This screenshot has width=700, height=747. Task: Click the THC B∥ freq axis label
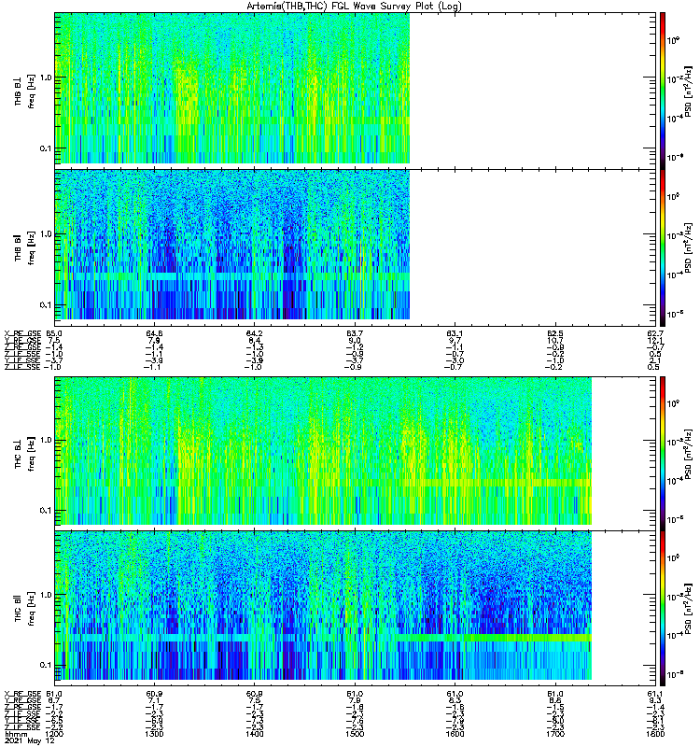click(32, 609)
